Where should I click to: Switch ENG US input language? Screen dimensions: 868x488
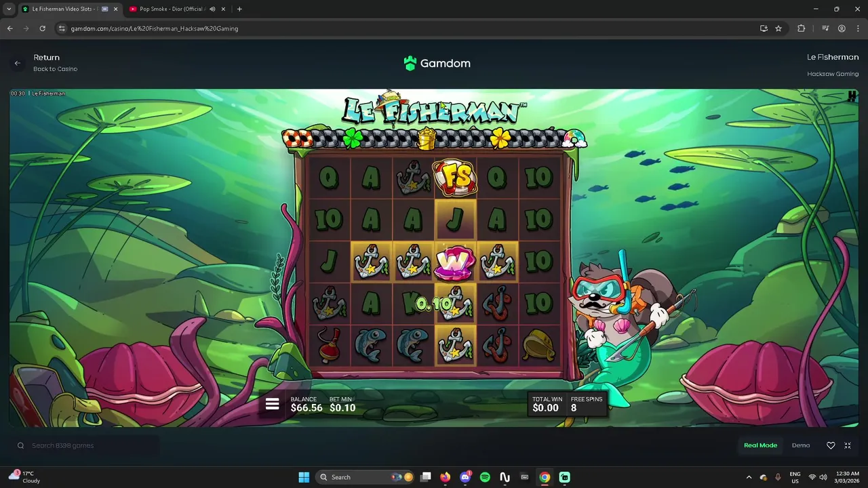click(x=795, y=477)
